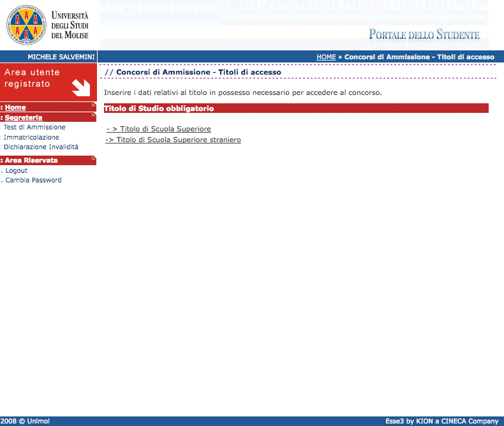Screen dimensions: 504x426
Task: Click the Titolo di Studio obbligatorio header
Action: click(x=296, y=108)
